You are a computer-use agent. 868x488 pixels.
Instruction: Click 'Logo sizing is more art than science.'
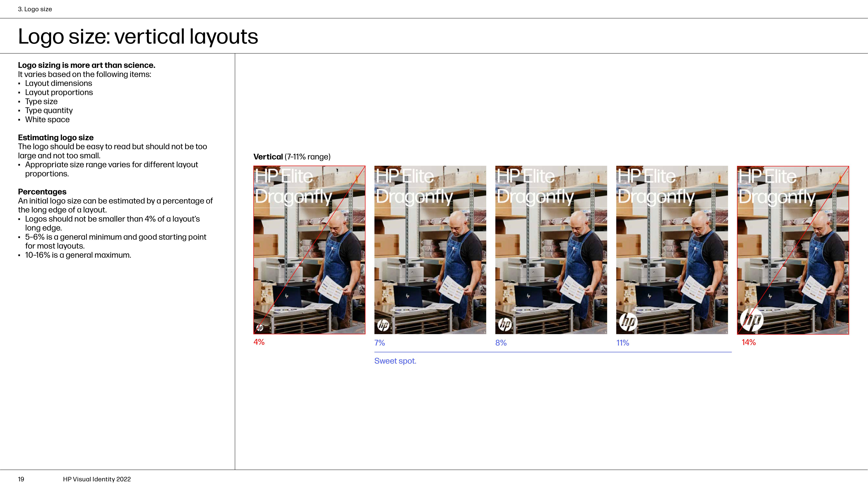click(x=87, y=65)
